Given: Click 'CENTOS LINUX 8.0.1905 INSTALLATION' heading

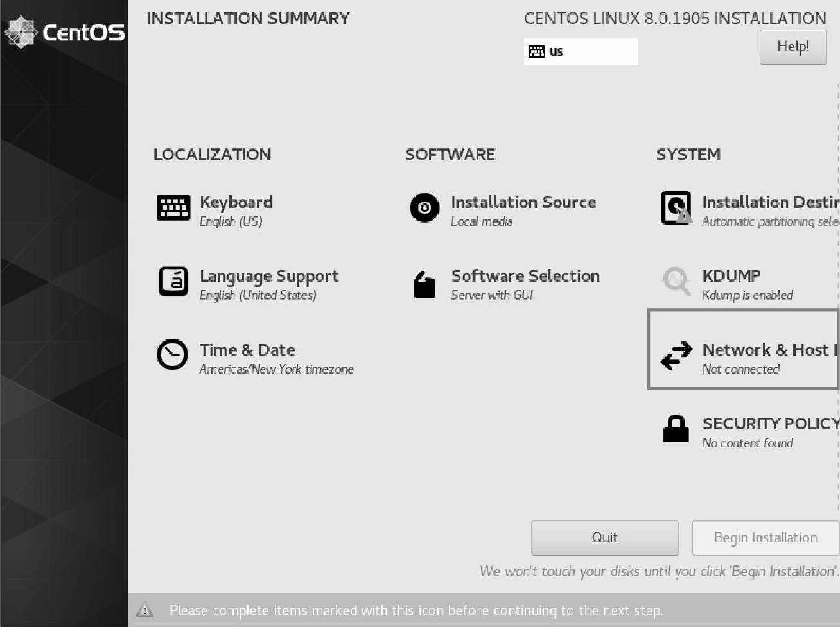Looking at the screenshot, I should click(675, 18).
